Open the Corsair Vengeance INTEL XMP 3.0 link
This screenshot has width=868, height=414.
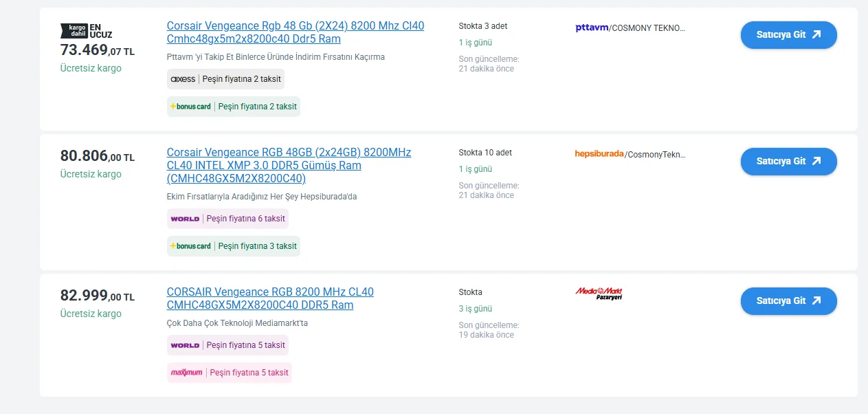click(289, 165)
